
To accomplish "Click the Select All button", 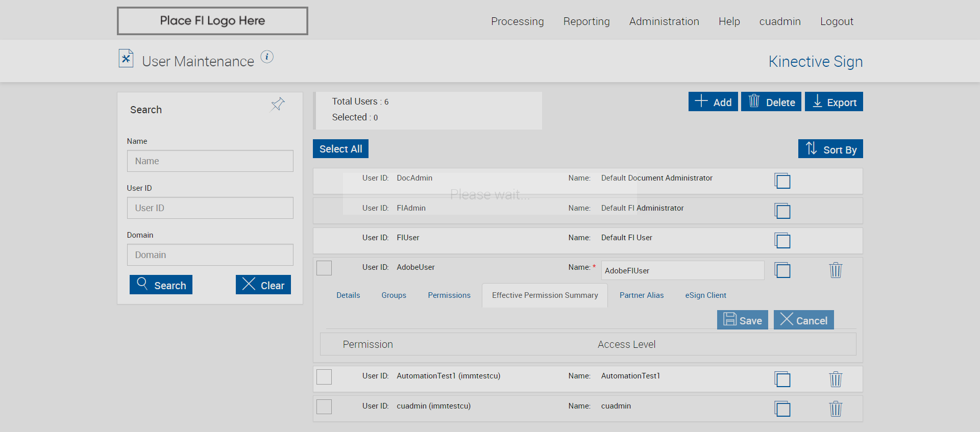I will [x=340, y=149].
